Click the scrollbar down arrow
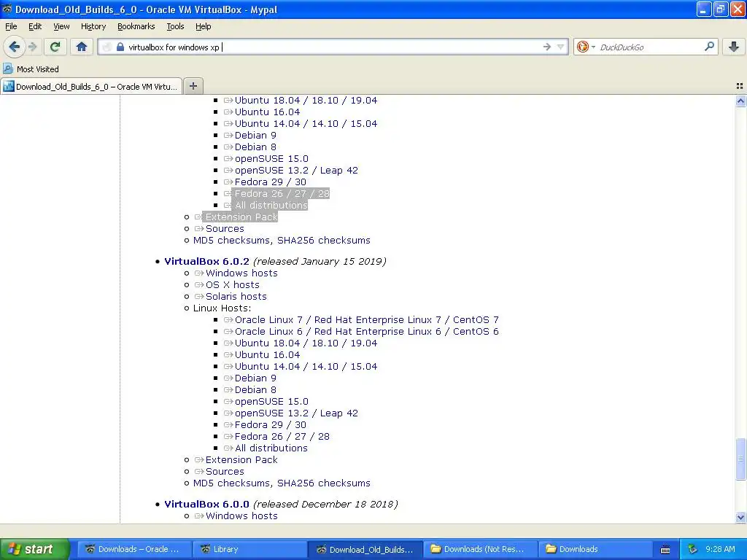Viewport: 747px width, 560px height. click(x=740, y=517)
